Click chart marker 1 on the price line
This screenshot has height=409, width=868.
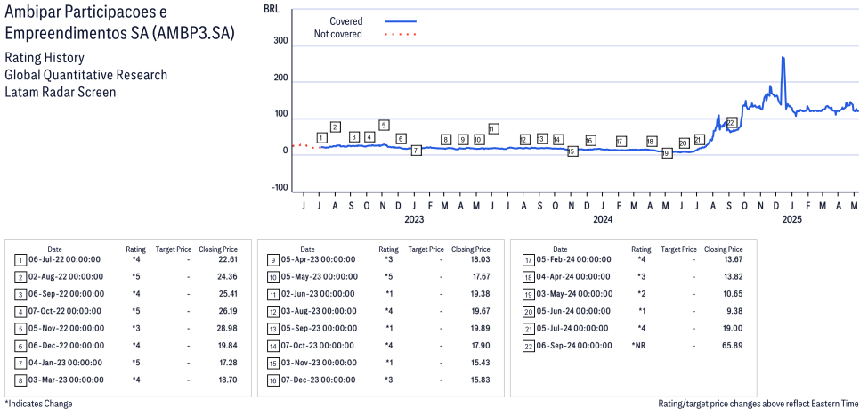tap(322, 138)
